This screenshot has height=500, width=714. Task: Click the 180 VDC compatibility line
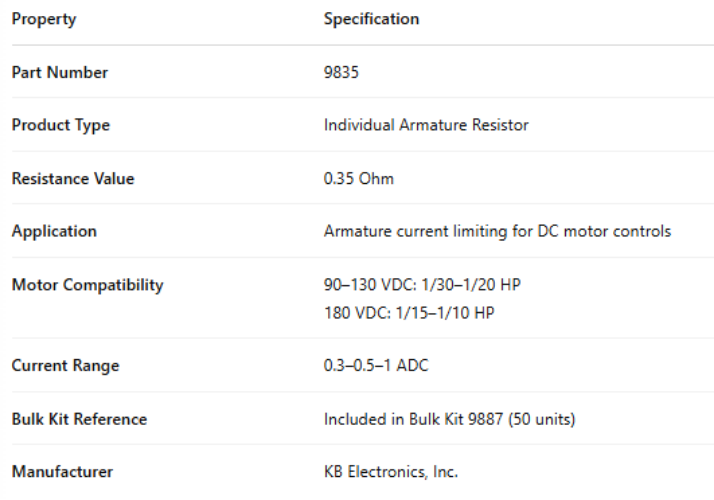[x=410, y=311]
